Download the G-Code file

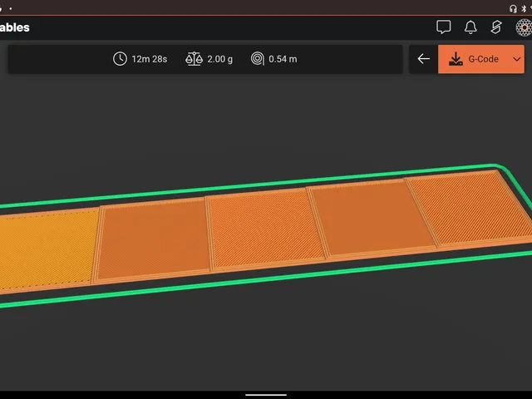coord(474,59)
